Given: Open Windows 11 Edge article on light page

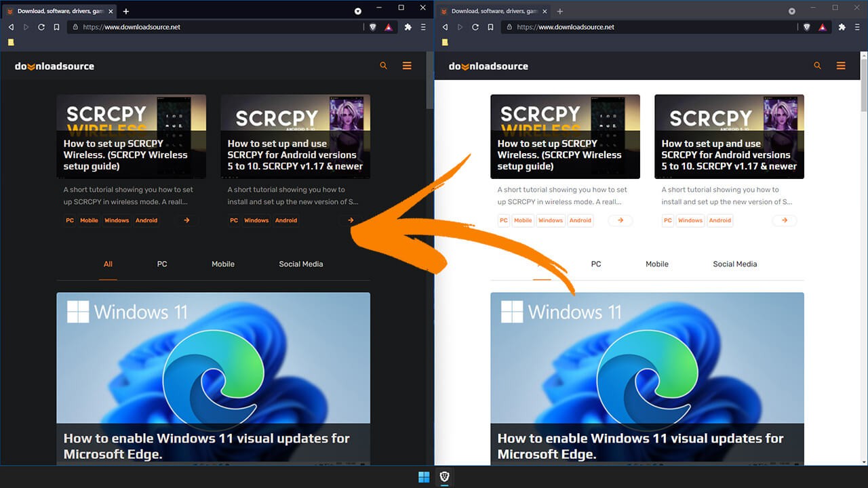Looking at the screenshot, I should tap(647, 378).
